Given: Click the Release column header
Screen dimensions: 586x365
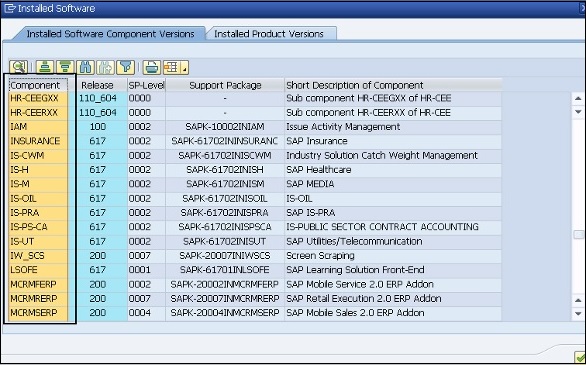Looking at the screenshot, I should click(x=97, y=85).
